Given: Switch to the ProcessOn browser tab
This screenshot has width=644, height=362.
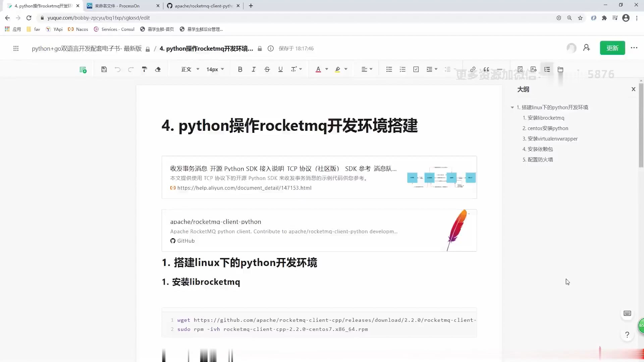Looking at the screenshot, I should click(117, 6).
